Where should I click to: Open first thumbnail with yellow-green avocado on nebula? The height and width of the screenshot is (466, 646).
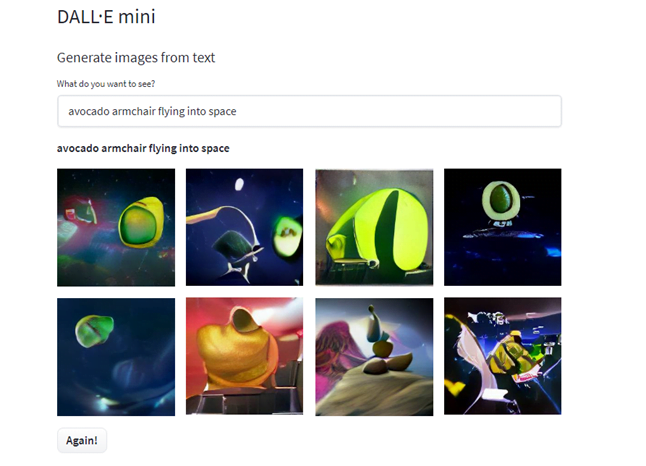pos(116,227)
